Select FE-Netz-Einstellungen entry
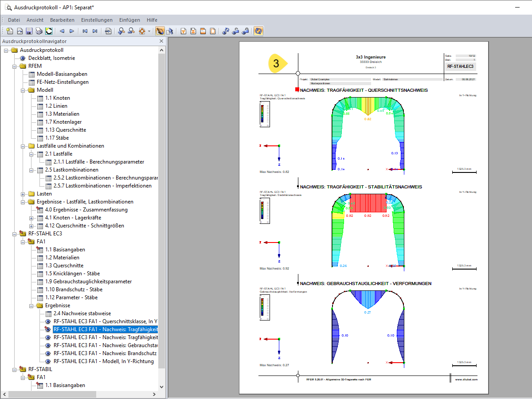532x399 pixels. [x=63, y=82]
